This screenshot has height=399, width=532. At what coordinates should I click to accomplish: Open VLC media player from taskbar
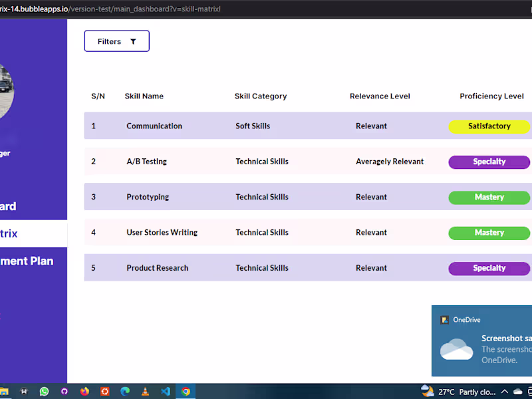point(145,392)
